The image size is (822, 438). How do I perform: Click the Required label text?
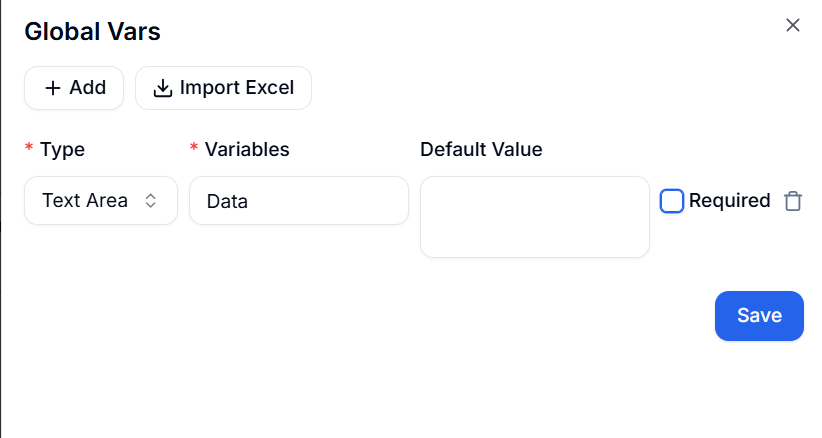tap(729, 201)
